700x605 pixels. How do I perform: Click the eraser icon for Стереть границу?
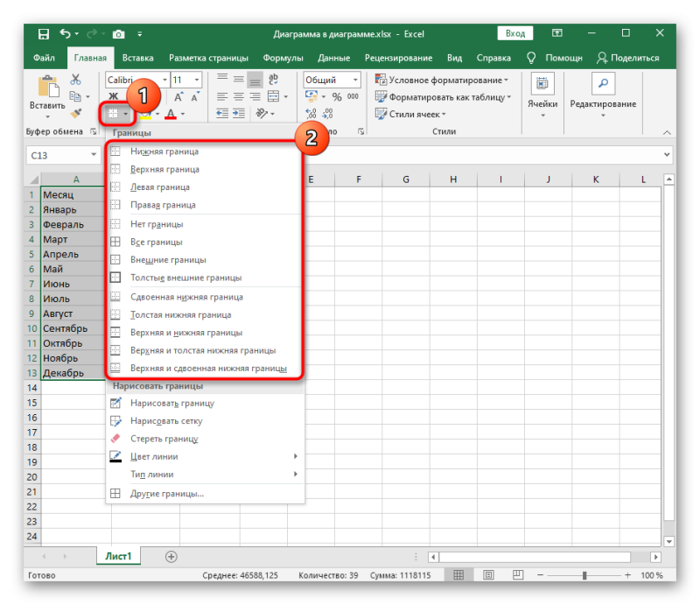115,439
